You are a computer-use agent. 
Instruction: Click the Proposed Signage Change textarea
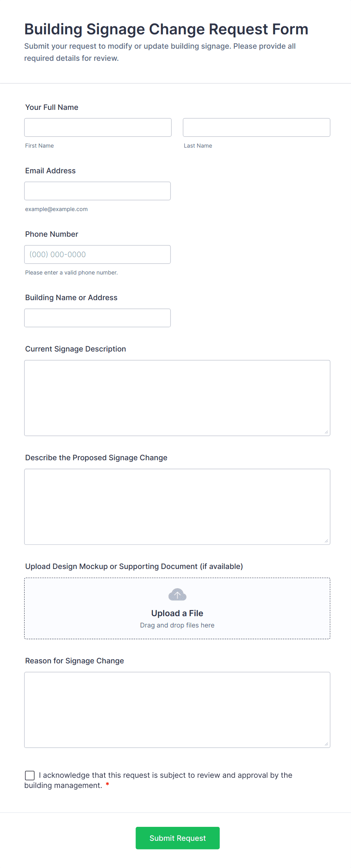177,507
